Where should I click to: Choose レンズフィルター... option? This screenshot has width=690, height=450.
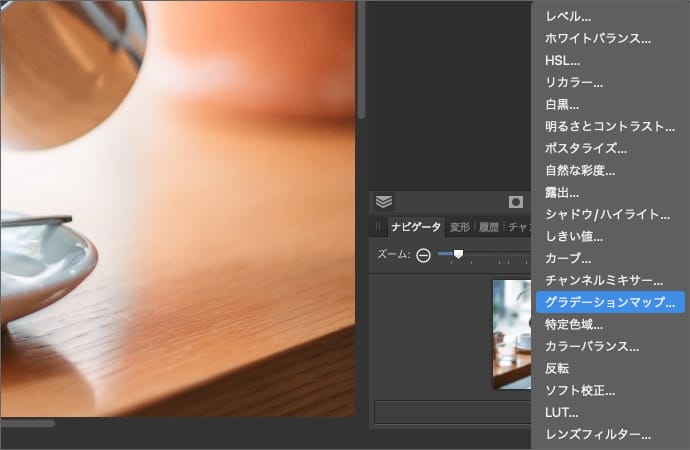(x=598, y=434)
